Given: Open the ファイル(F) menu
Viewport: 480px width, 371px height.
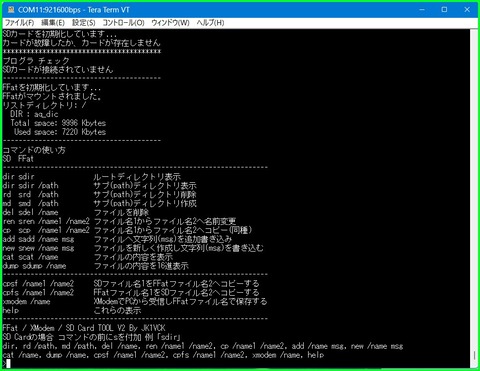Looking at the screenshot, I should [x=19, y=23].
